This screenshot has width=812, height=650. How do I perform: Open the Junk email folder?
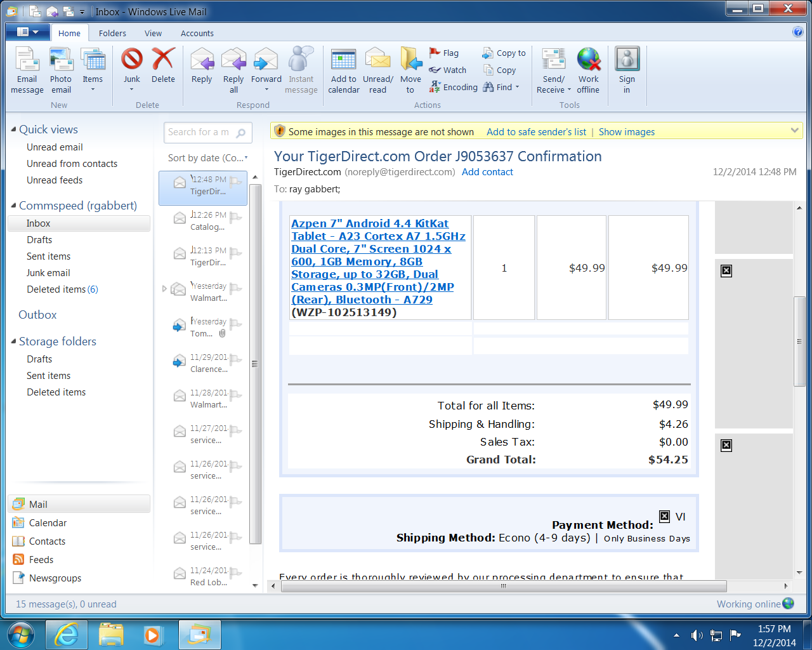[48, 273]
